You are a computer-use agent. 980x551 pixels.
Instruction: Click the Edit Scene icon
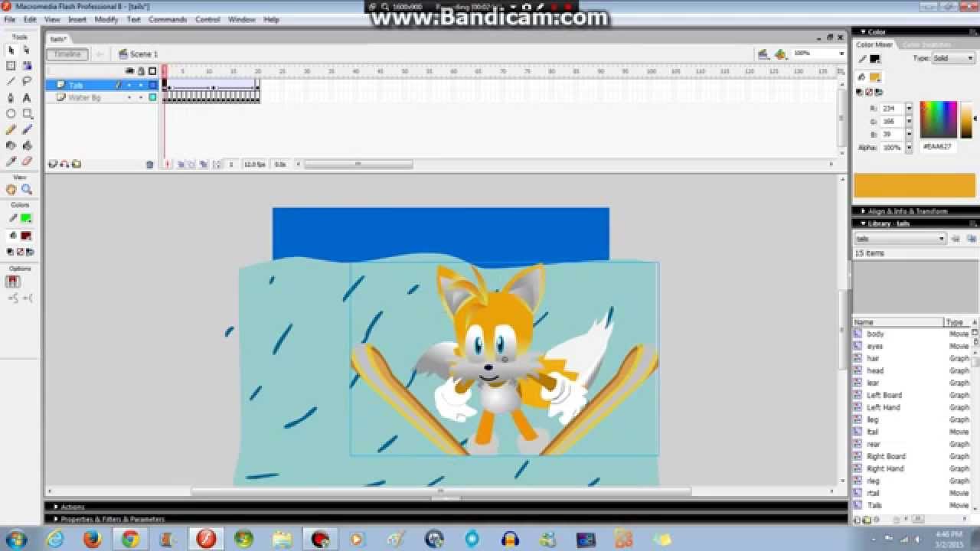(x=763, y=54)
